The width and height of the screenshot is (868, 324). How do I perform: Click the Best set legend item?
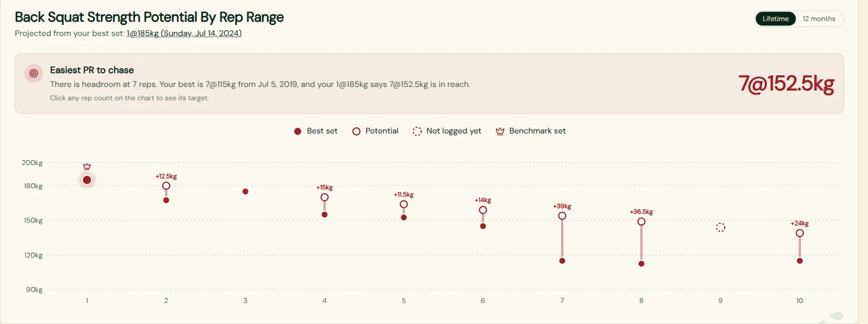[316, 131]
